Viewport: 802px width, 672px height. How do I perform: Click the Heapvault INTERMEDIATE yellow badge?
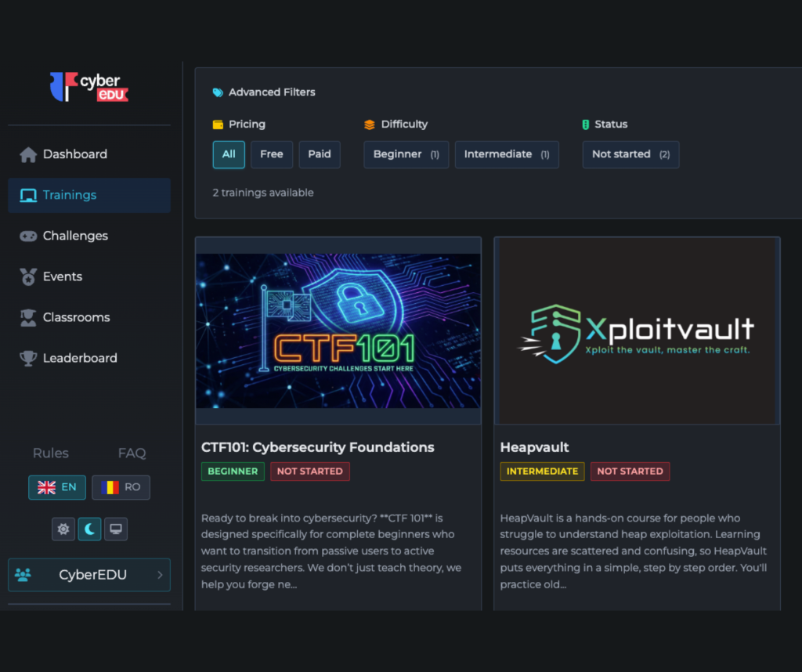542,471
